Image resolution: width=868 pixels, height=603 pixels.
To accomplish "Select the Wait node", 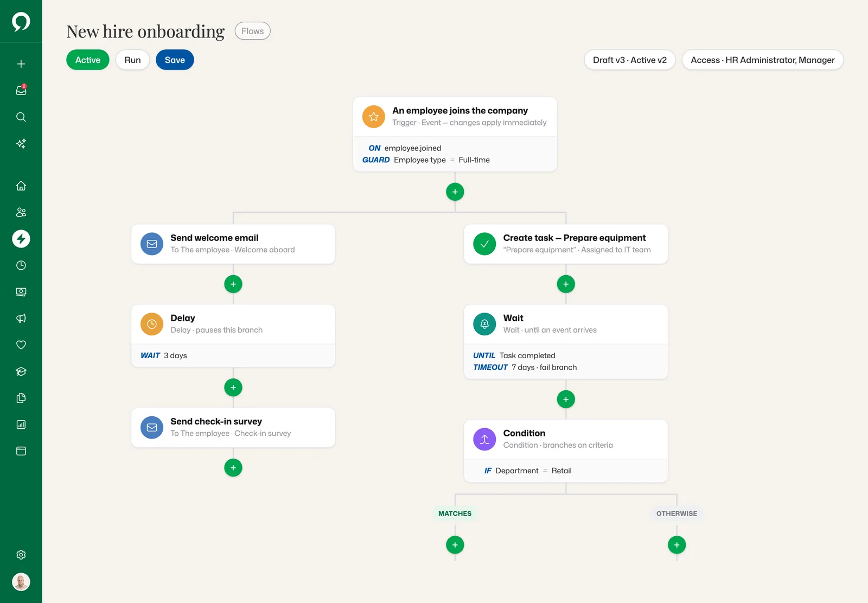I will pos(566,341).
